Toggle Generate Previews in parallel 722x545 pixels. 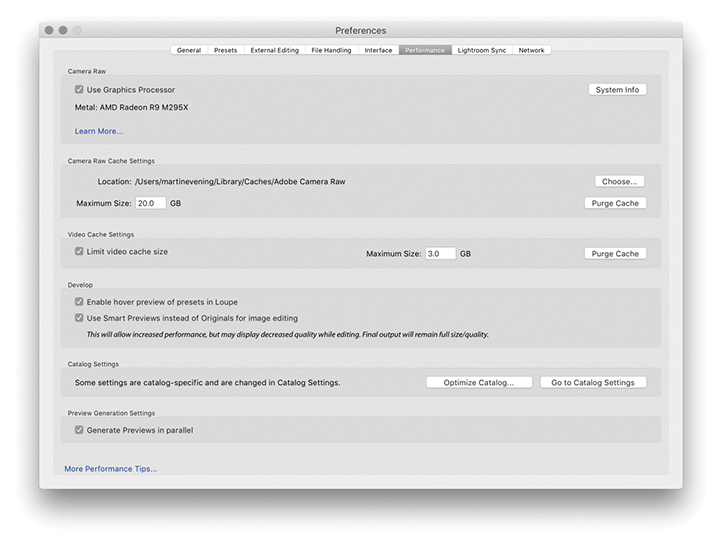click(x=79, y=430)
